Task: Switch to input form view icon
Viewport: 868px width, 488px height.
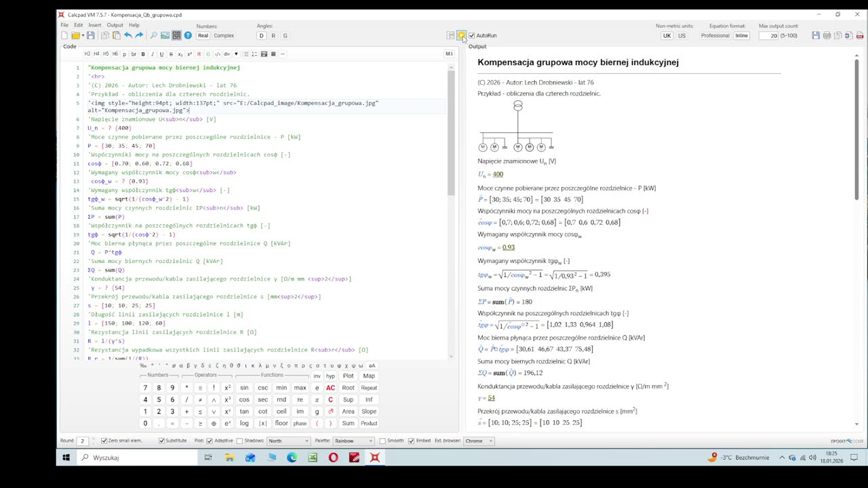Action: 450,35
